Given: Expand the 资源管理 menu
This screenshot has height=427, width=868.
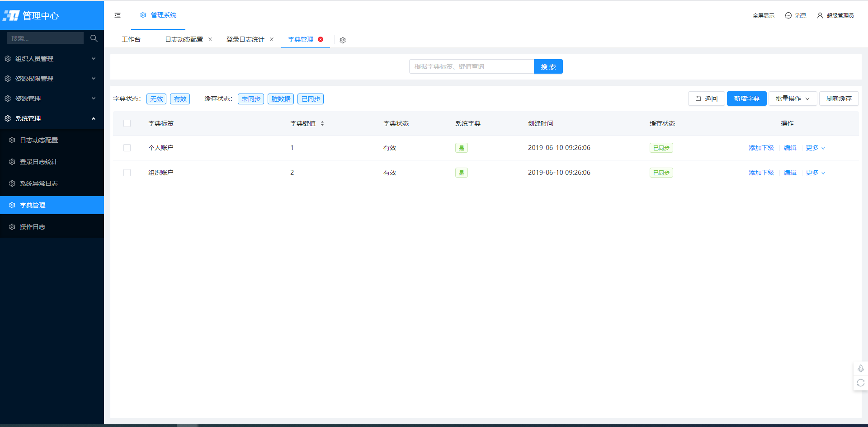Looking at the screenshot, I should tap(52, 99).
